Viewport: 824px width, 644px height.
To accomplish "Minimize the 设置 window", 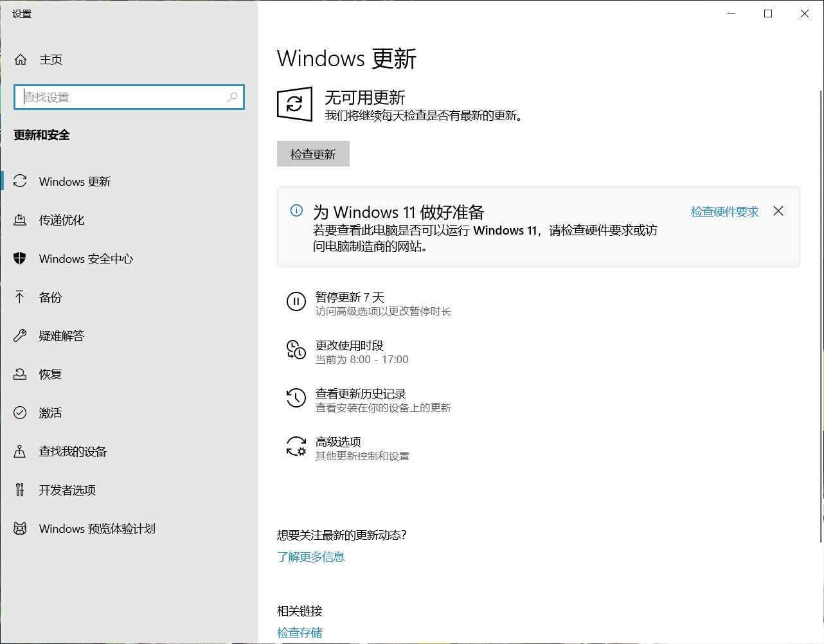I will pos(731,13).
